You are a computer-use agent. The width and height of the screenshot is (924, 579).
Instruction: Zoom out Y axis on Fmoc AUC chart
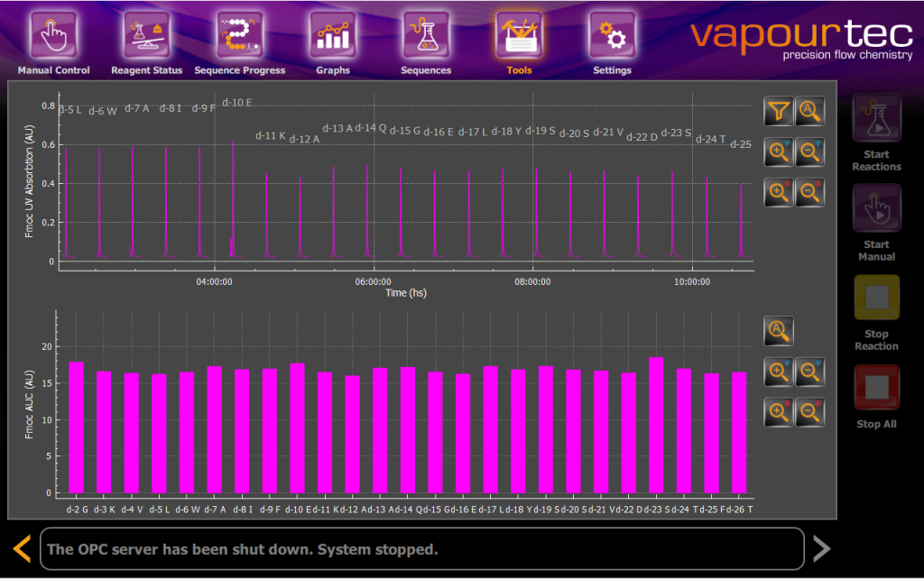click(x=810, y=372)
